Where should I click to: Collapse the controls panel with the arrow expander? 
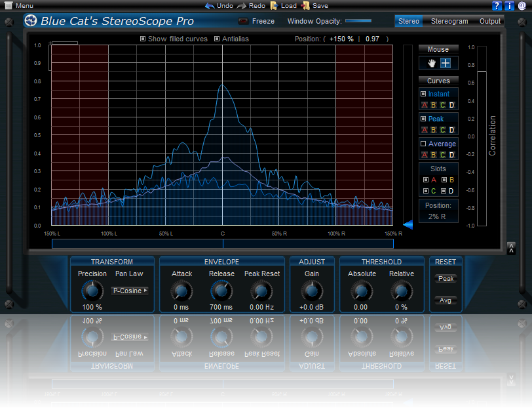511,248
